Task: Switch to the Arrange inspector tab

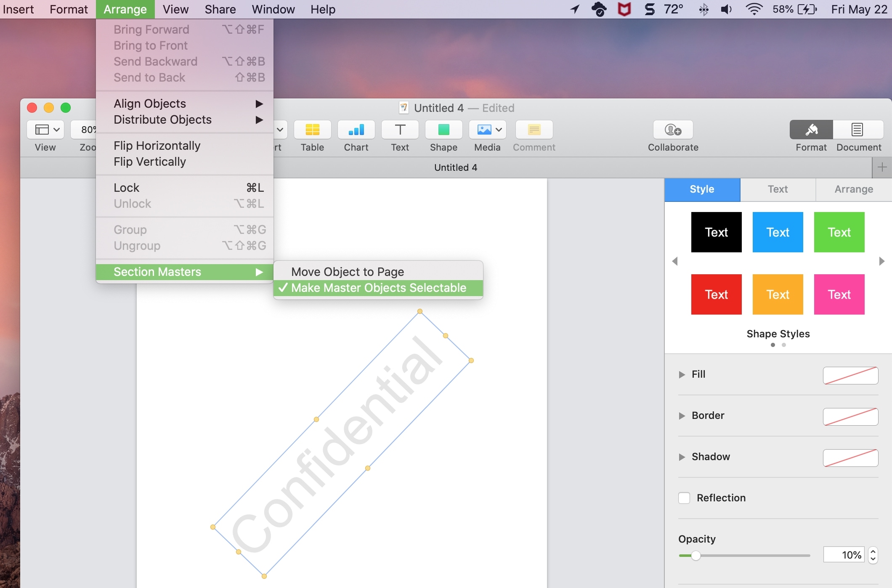Action: pyautogui.click(x=854, y=189)
